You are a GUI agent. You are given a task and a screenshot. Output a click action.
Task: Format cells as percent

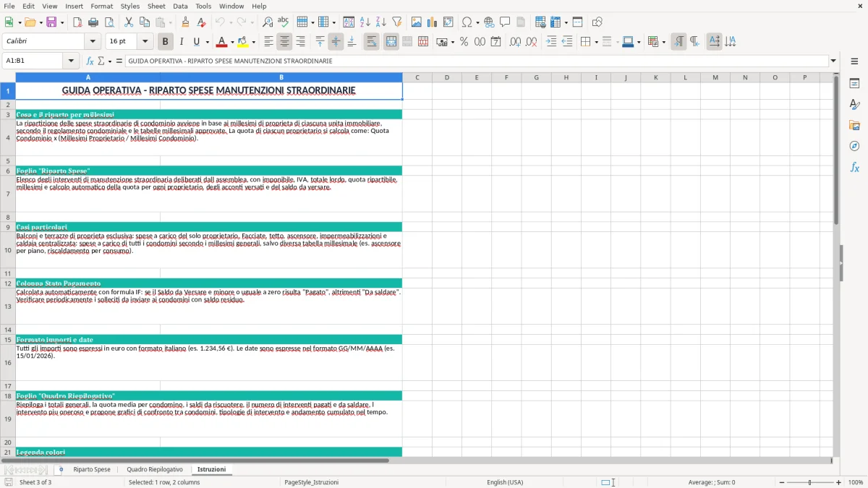click(464, 42)
